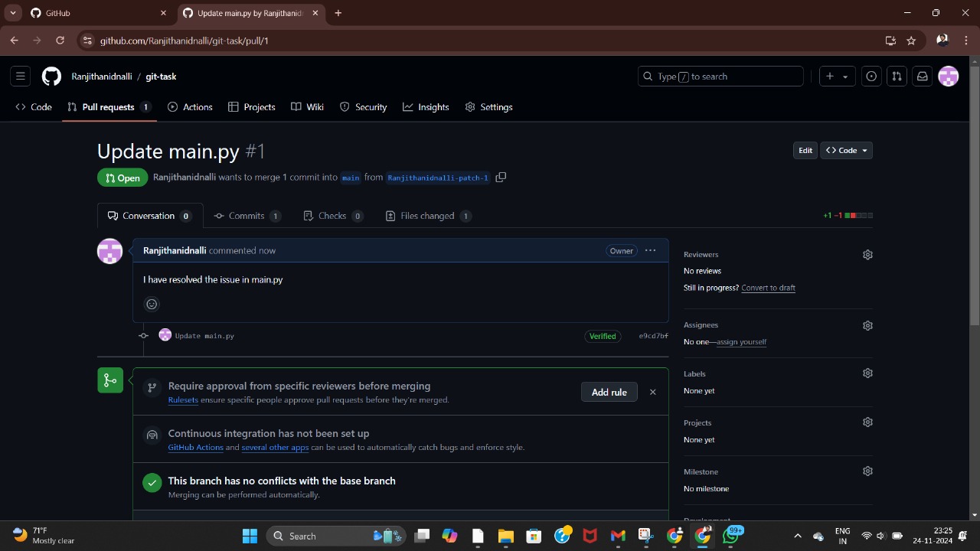Show hidden system tray icons
980x551 pixels.
[x=797, y=536]
